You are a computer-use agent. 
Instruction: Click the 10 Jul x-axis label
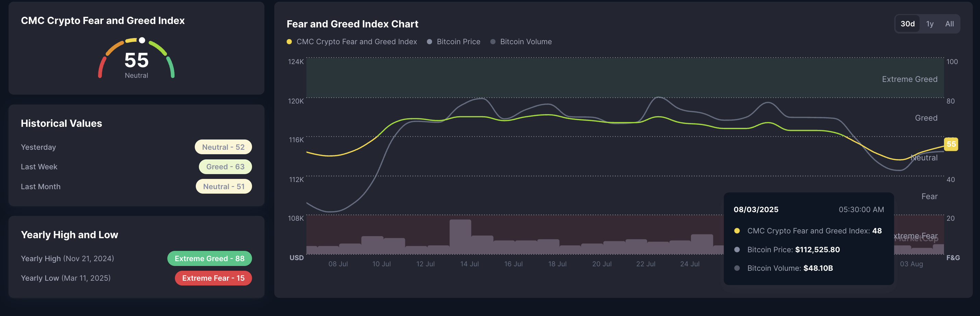click(x=381, y=264)
